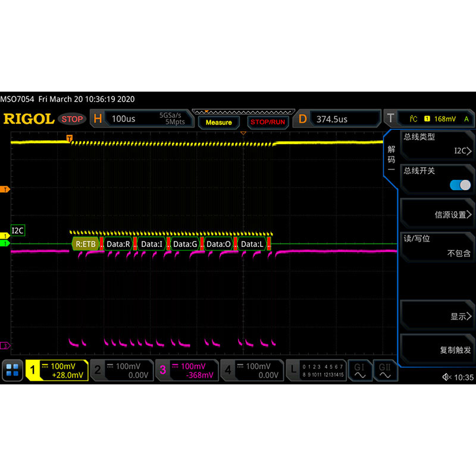Click the R:ETB decoded address packet

(x=85, y=244)
